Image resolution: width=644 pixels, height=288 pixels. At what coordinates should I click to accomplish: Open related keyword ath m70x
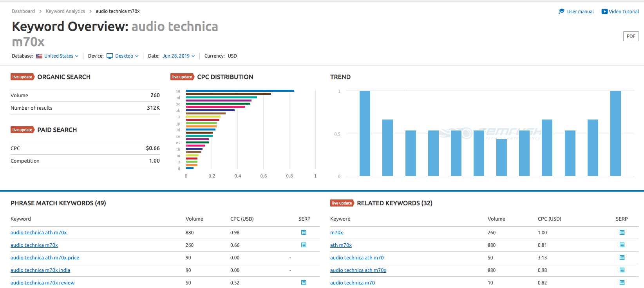click(341, 245)
